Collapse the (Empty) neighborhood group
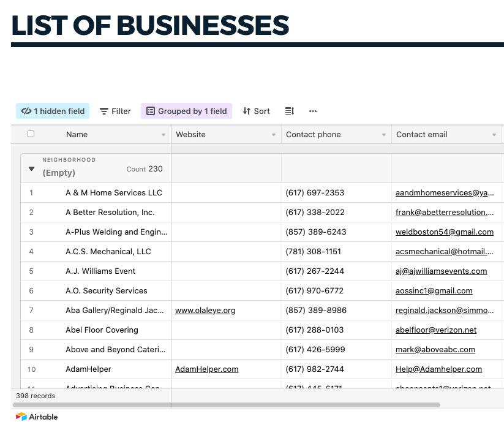 click(x=31, y=168)
